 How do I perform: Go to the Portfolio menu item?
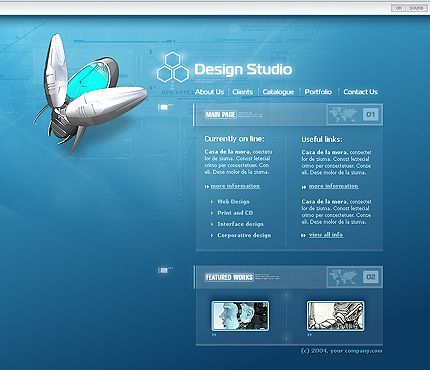click(318, 92)
